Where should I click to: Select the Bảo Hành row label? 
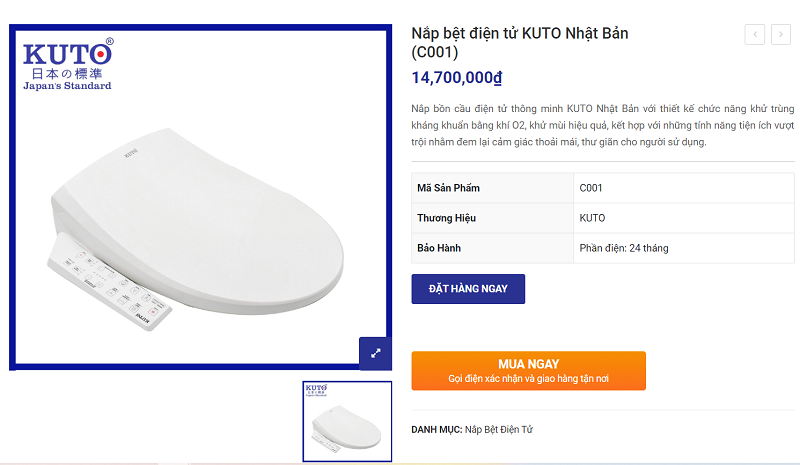439,248
